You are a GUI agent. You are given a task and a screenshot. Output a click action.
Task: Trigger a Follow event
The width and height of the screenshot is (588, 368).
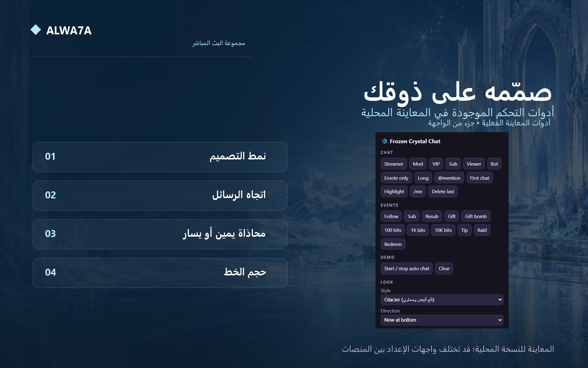coord(391,216)
